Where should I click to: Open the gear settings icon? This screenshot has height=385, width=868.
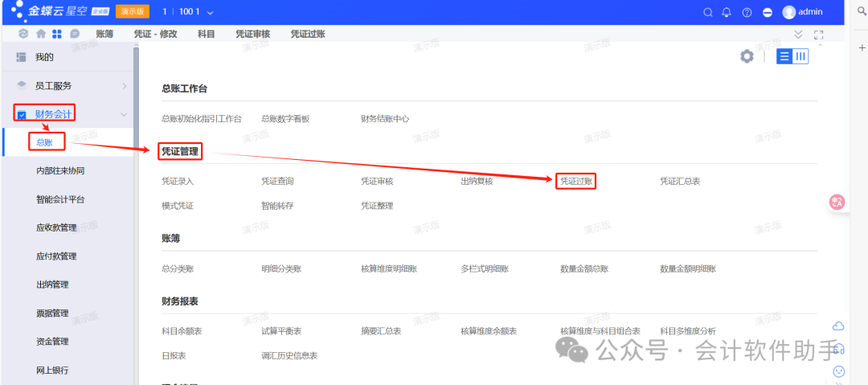tap(747, 56)
